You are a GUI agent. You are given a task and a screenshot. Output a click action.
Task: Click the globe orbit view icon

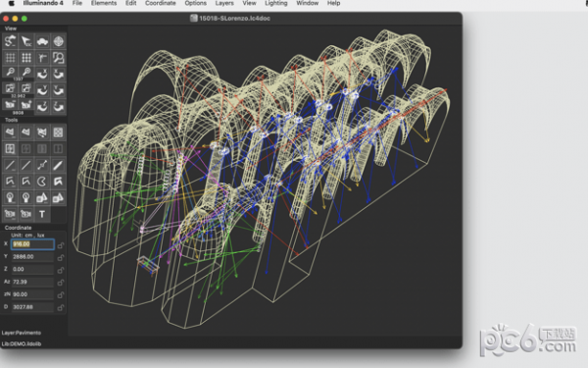point(58,41)
